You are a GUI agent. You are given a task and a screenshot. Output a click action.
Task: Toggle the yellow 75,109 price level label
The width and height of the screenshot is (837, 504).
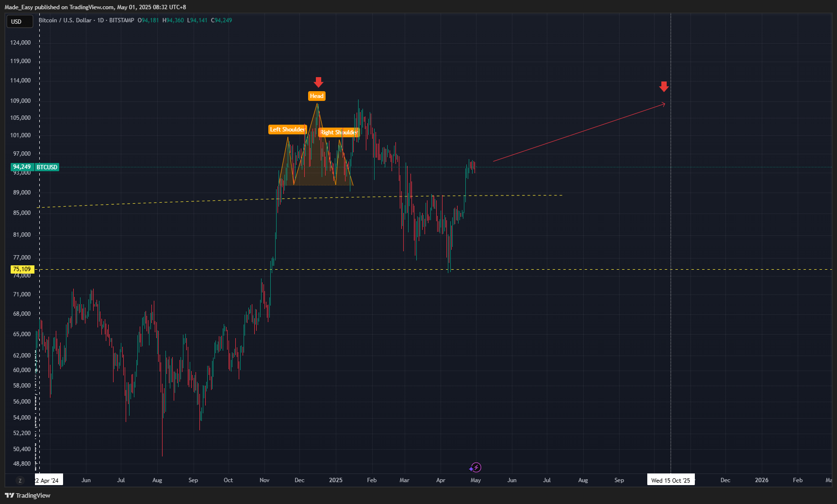click(21, 269)
